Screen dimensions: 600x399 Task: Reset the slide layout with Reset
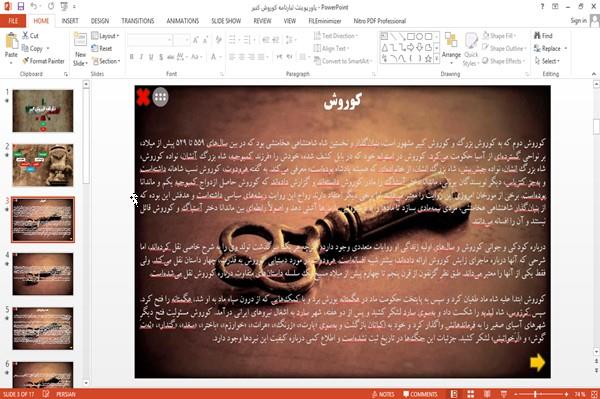[102, 48]
